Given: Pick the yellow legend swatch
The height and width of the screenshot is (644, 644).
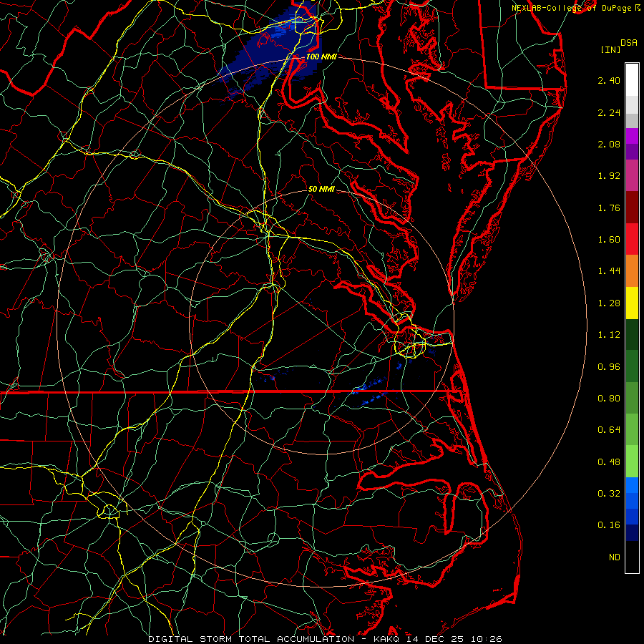Looking at the screenshot, I should coord(632,303).
